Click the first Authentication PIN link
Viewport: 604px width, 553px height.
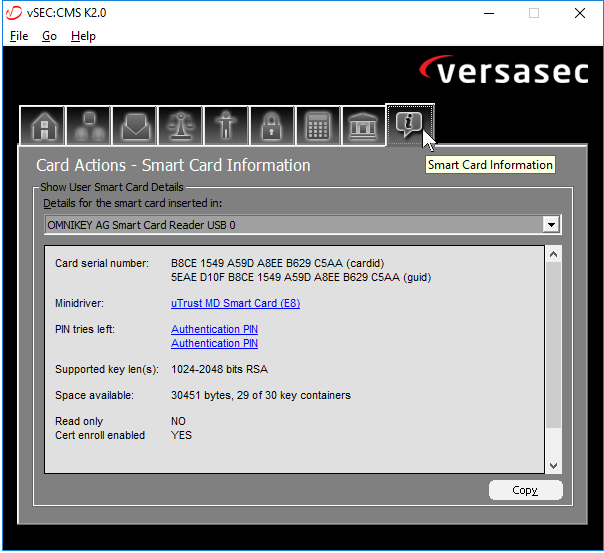pos(215,329)
